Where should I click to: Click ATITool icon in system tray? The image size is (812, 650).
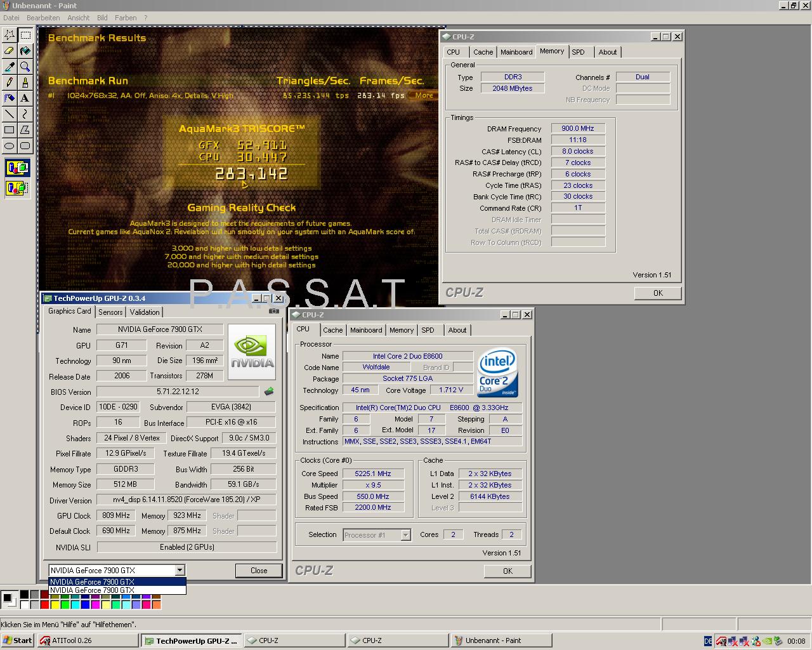pos(721,641)
